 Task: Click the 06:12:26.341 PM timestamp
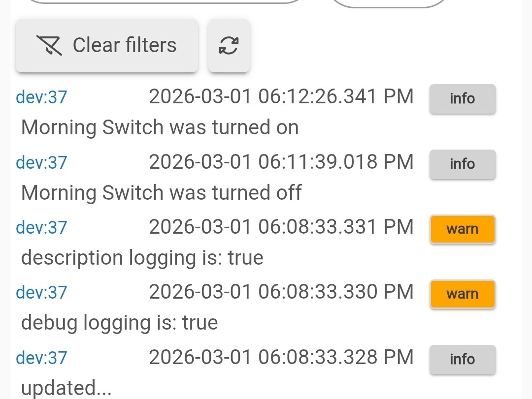(x=281, y=97)
